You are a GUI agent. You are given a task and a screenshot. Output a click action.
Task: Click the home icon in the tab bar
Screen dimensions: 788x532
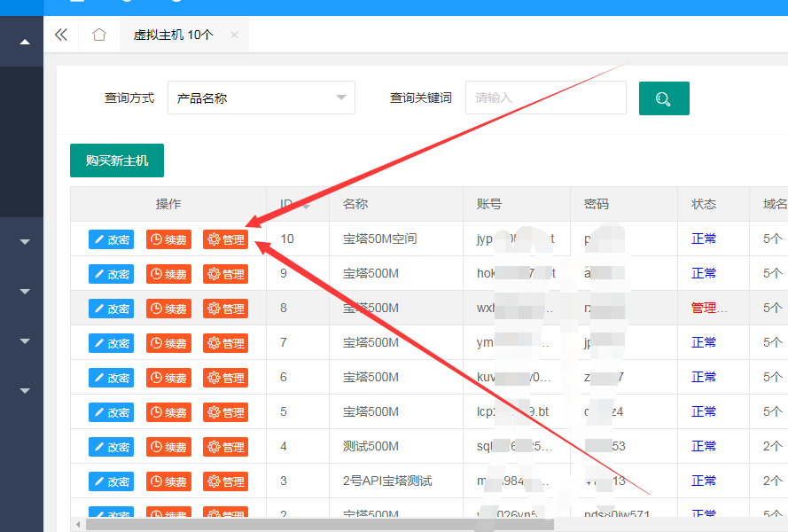coord(98,34)
